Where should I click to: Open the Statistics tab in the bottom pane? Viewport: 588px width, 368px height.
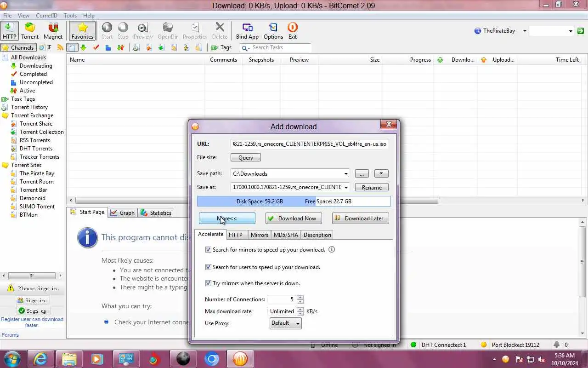(156, 213)
